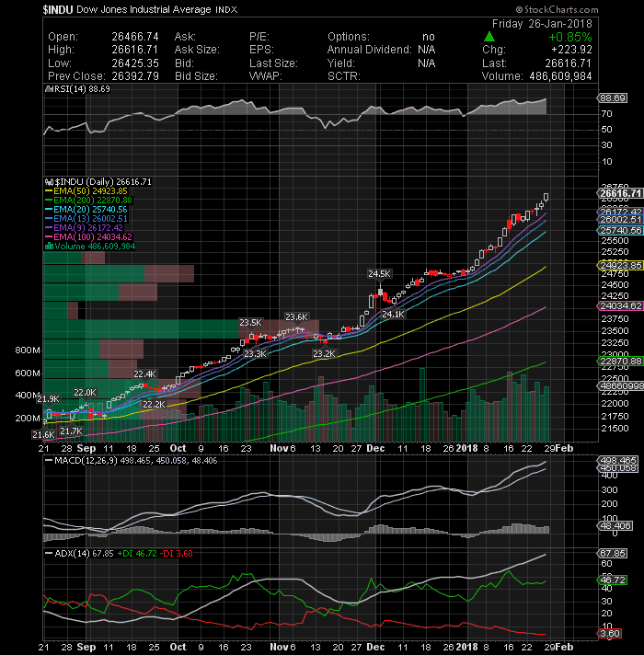Click the '$INDU (Daily)' legend header
Viewport: 644px width, 655px height.
pos(85,182)
